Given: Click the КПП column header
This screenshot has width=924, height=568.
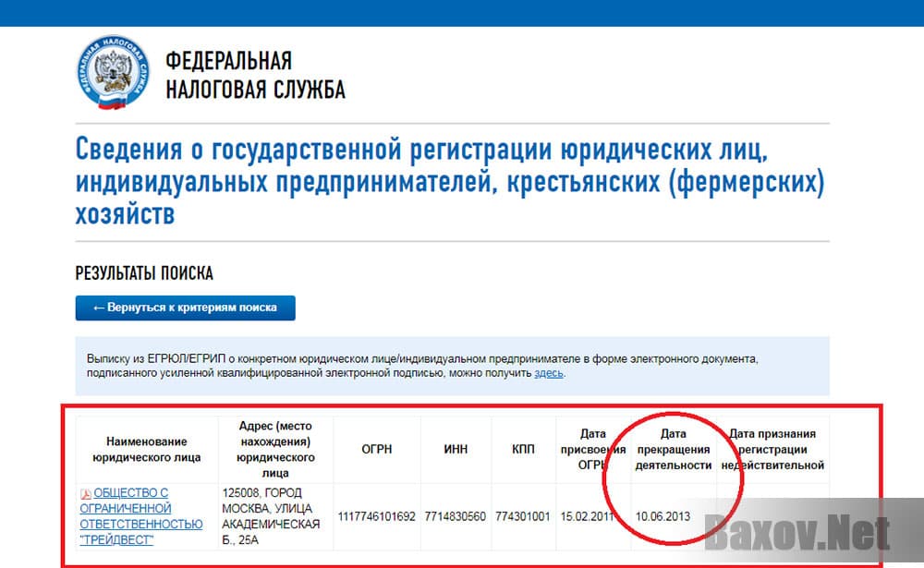Looking at the screenshot, I should (x=522, y=449).
